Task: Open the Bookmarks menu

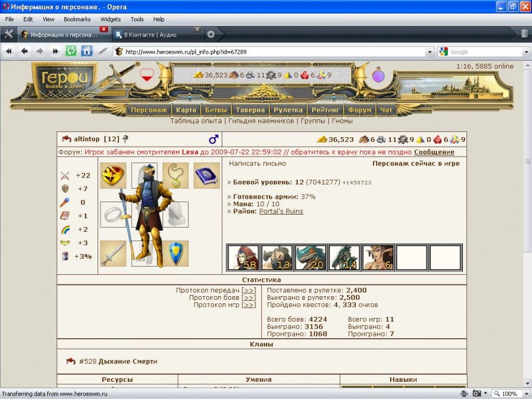Action: click(77, 19)
